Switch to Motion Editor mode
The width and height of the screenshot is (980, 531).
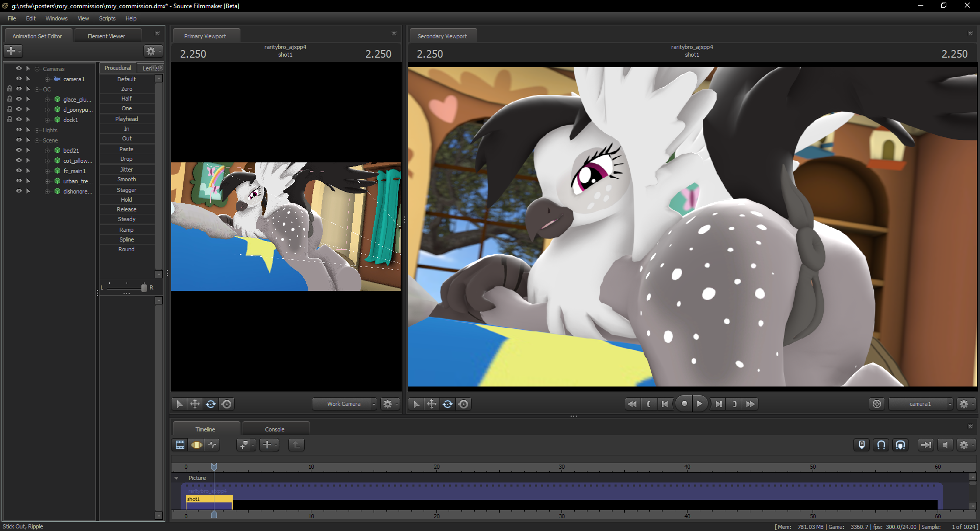coord(197,445)
